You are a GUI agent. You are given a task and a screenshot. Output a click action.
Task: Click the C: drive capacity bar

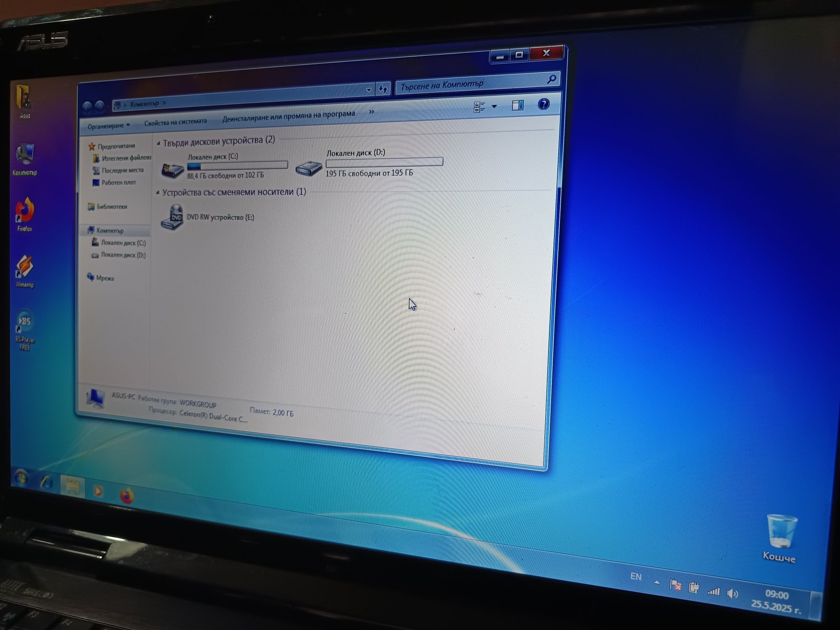pyautogui.click(x=237, y=165)
